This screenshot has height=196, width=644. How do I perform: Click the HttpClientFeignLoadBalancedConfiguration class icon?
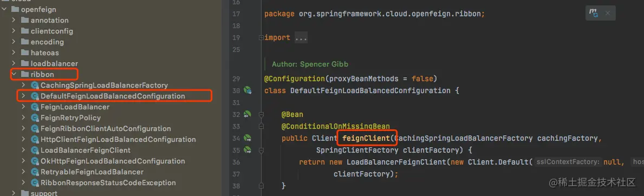tap(35, 139)
